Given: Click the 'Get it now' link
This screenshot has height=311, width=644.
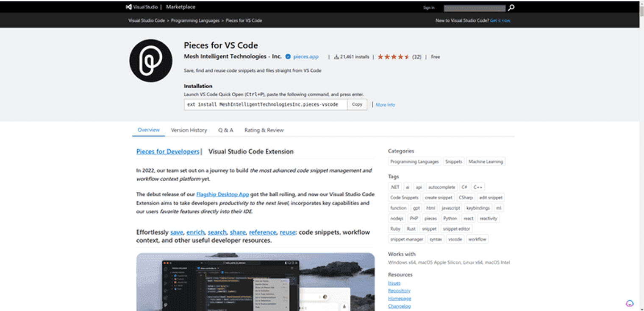Looking at the screenshot, I should pyautogui.click(x=500, y=20).
